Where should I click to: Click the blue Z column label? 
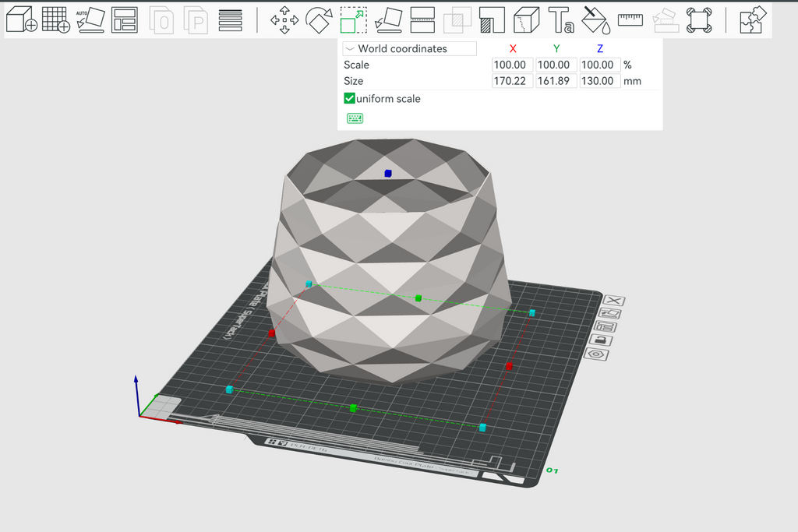600,49
